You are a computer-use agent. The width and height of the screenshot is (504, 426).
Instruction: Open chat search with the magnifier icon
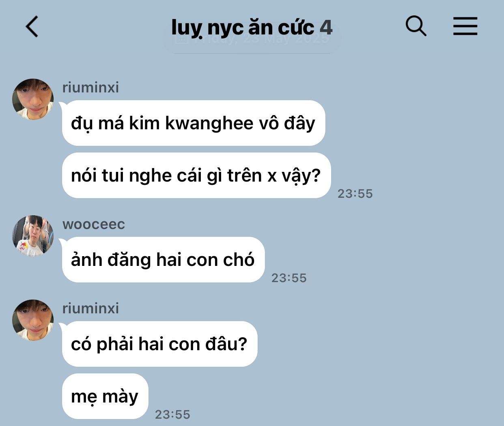pos(416,26)
